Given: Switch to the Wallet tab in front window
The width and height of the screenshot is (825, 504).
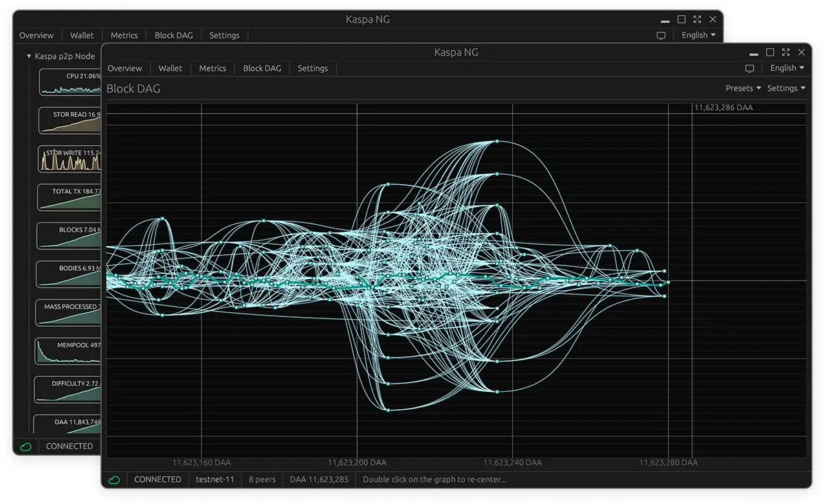Looking at the screenshot, I should click(170, 68).
